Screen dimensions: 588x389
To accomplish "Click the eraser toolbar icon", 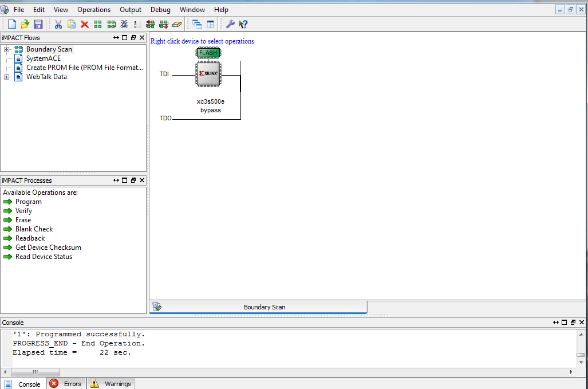I will click(x=177, y=25).
